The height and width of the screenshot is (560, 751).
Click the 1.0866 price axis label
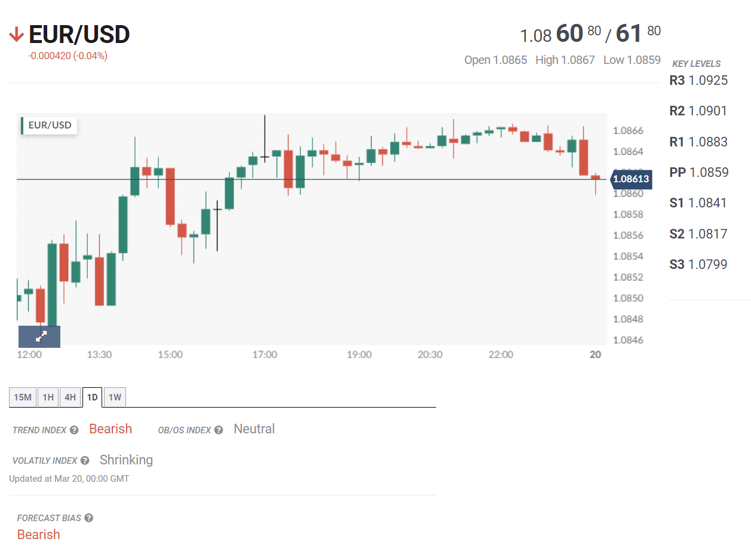tap(628, 131)
